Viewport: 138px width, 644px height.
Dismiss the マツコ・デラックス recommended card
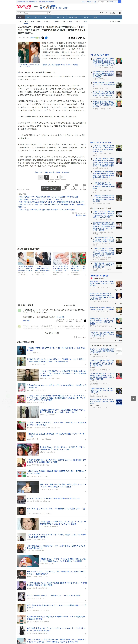tap(50, 275)
